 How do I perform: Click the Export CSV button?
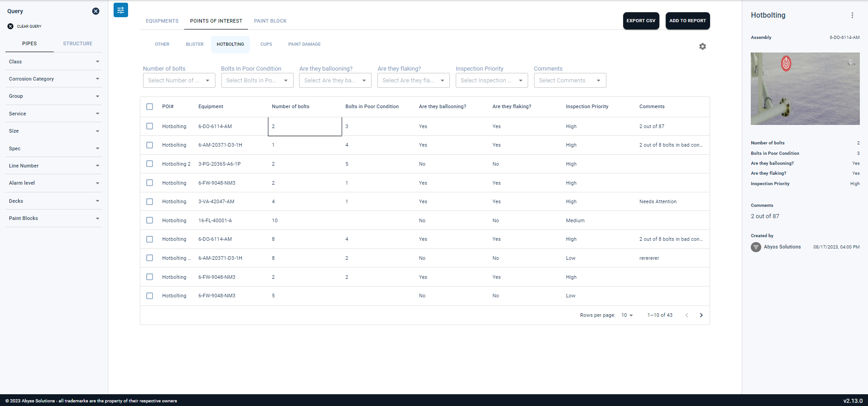click(x=641, y=21)
